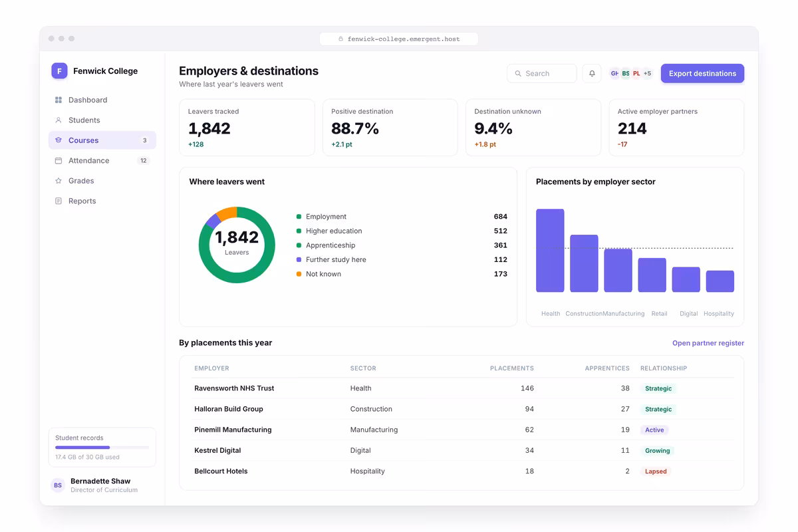Click the GH avatar
Viewport: 798px width, 532px height.
614,74
